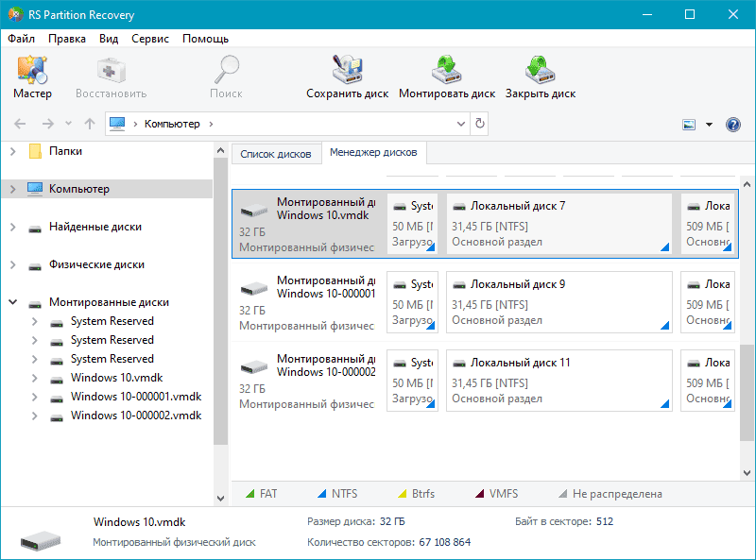The height and width of the screenshot is (560, 756).
Task: Open the Файл menu
Action: point(21,39)
